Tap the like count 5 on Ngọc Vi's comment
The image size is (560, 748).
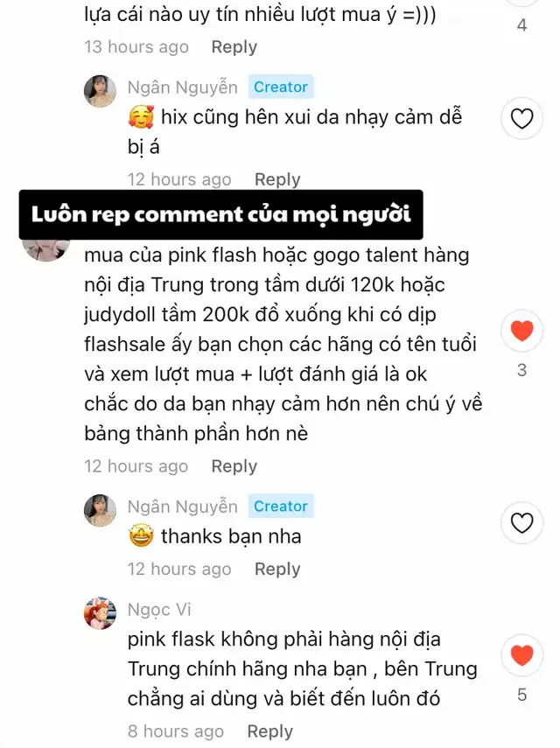click(x=521, y=695)
